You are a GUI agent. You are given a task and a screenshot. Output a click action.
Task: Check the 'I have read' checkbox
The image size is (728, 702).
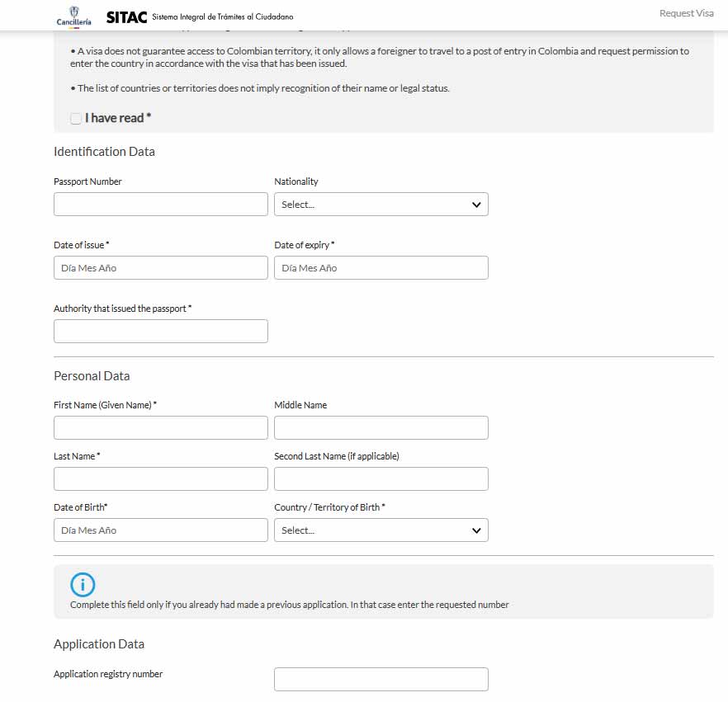pos(76,118)
